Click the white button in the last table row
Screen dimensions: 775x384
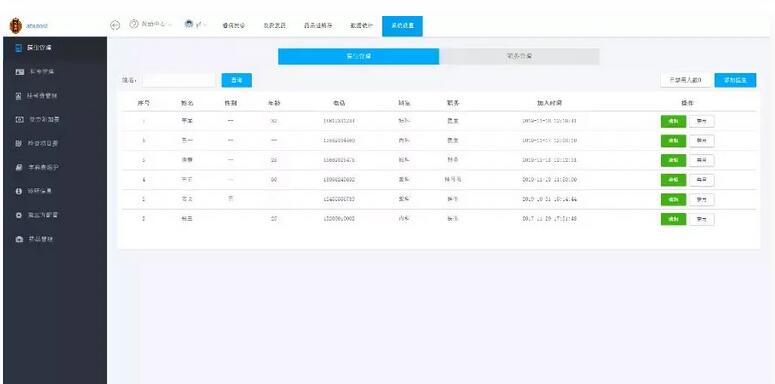click(701, 219)
